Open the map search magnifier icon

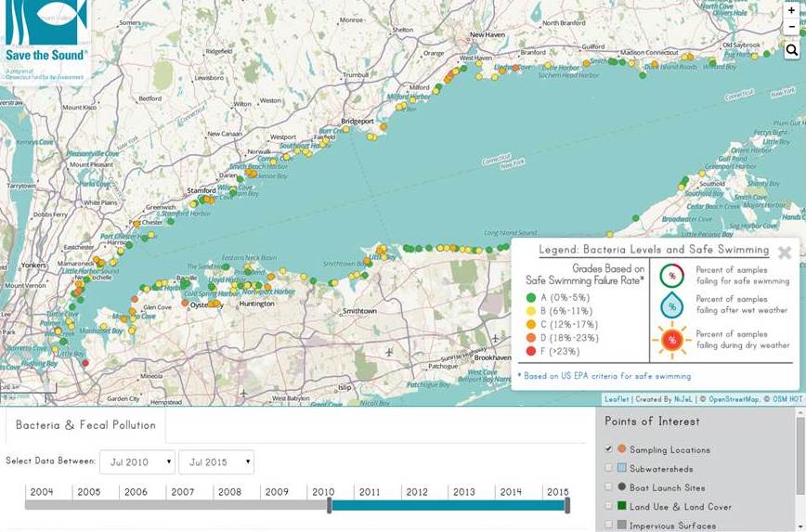pos(791,50)
